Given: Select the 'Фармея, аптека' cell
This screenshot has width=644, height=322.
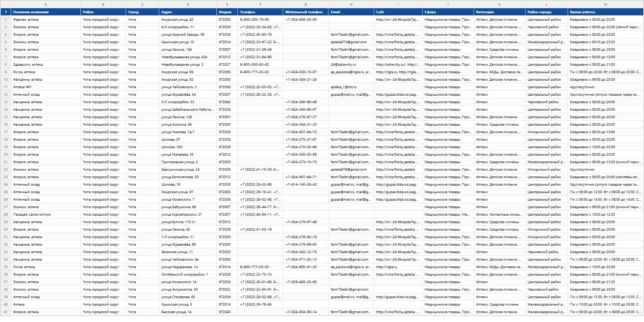Looking at the screenshot, I should 46,20.
